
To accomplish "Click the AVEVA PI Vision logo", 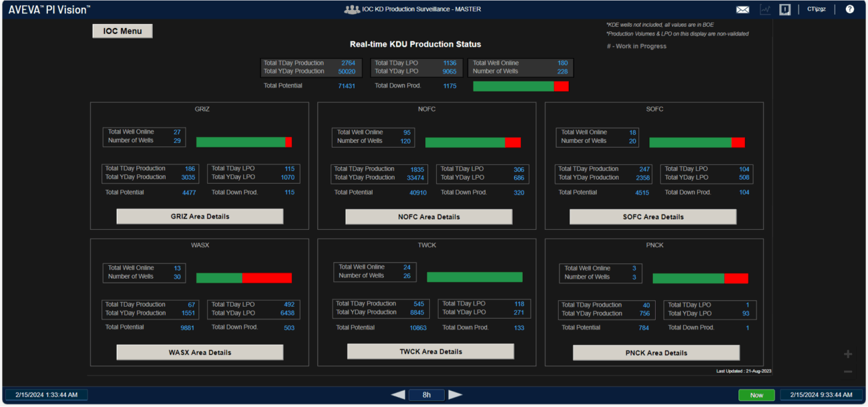I will tap(49, 9).
